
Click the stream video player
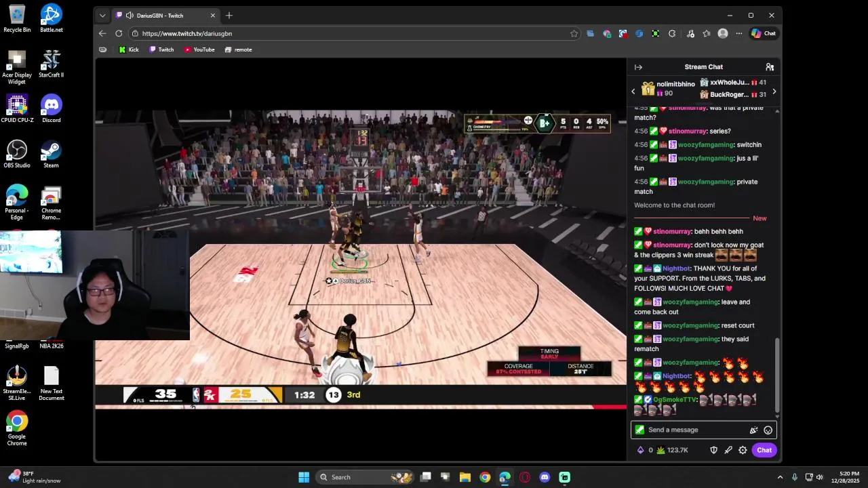tap(361, 260)
